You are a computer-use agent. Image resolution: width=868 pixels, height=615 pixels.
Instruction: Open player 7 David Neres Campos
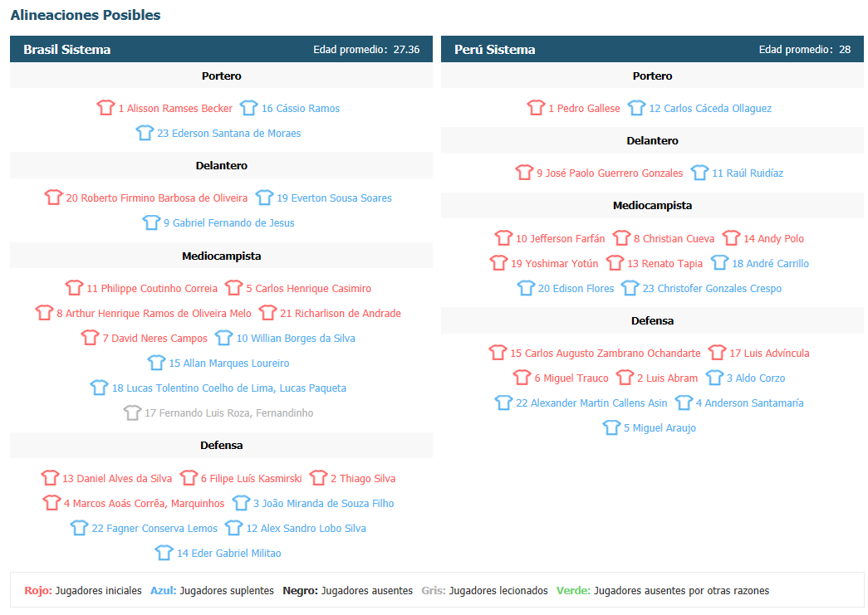tap(155, 339)
